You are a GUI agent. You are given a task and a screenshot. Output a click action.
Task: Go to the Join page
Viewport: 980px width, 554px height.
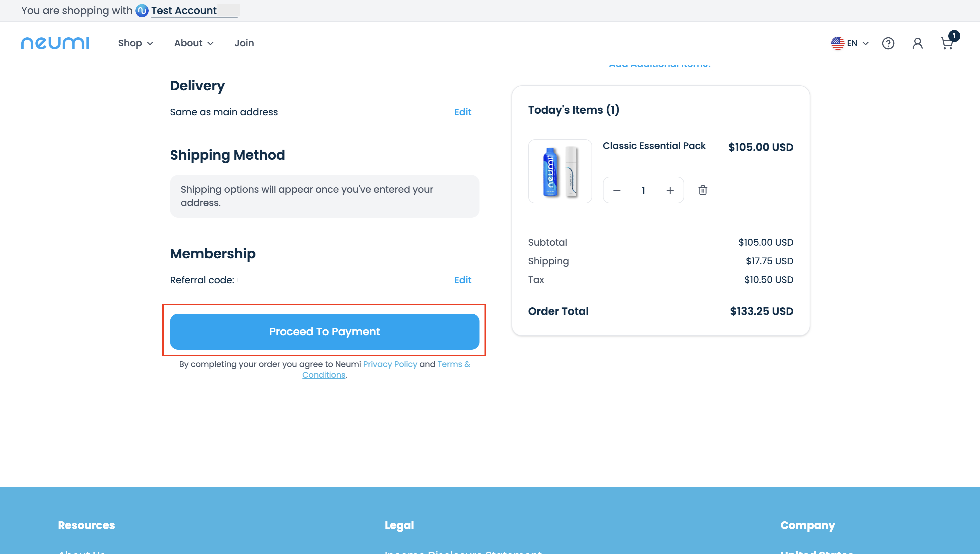pyautogui.click(x=244, y=43)
